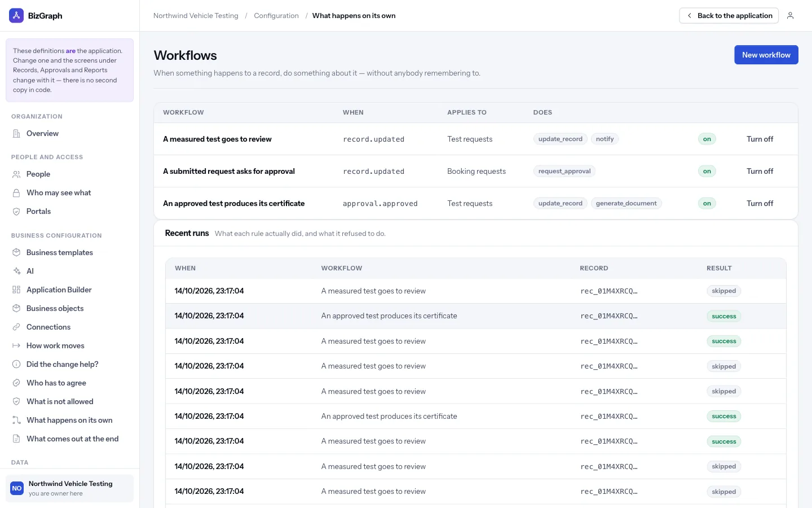812x508 pixels.
Task: Click the lock icon for Who may see what
Action: point(16,193)
